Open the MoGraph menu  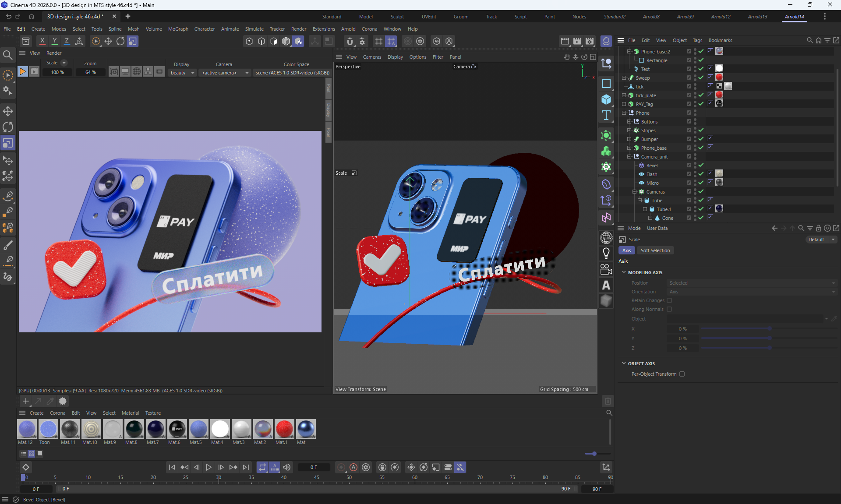pos(178,29)
